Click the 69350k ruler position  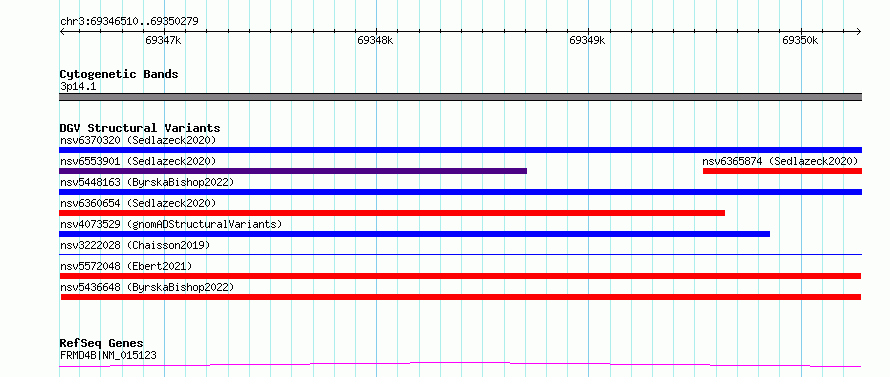coord(800,40)
